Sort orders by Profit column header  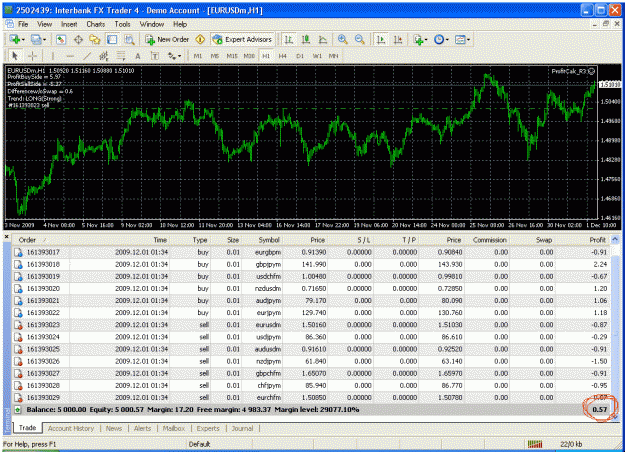pyautogui.click(x=597, y=240)
